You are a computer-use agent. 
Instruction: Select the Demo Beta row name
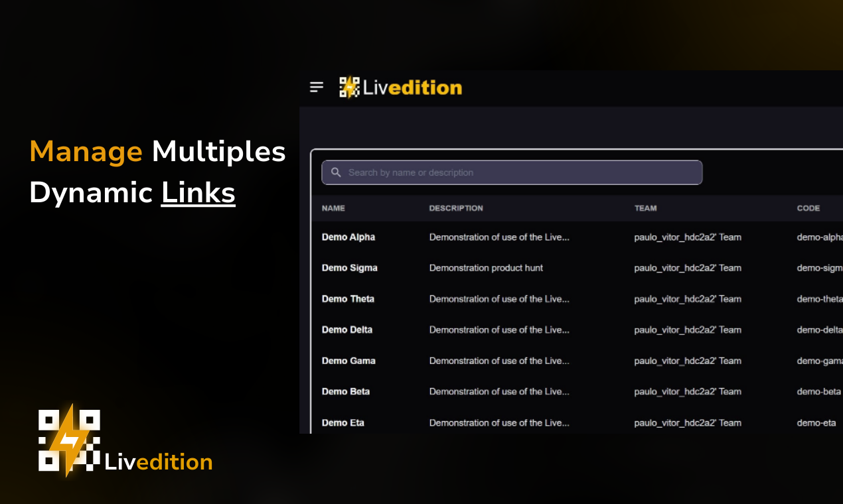pyautogui.click(x=346, y=391)
